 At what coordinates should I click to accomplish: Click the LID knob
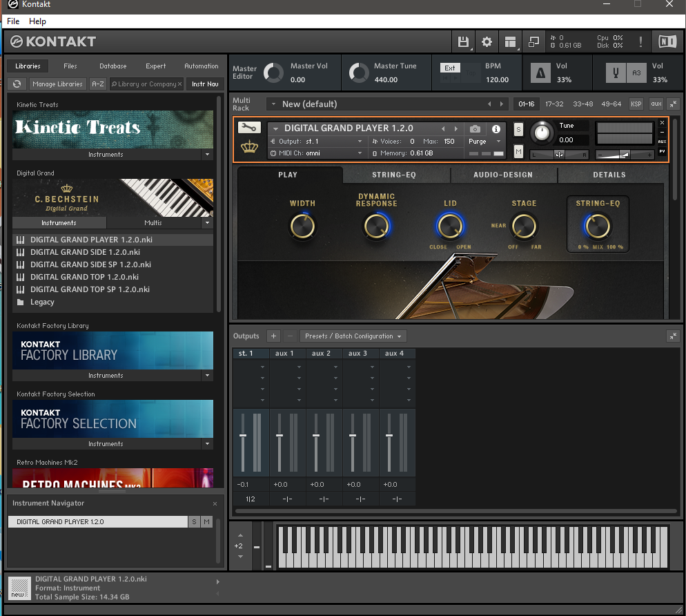[450, 227]
